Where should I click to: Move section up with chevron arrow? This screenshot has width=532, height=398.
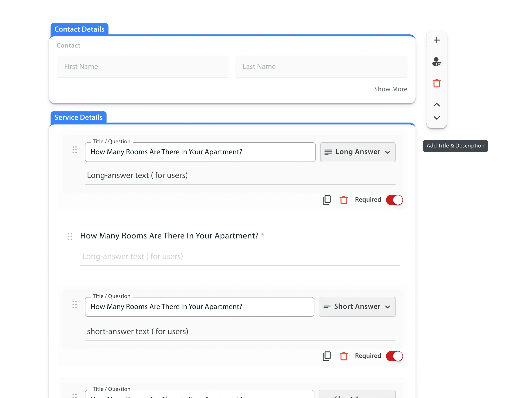coord(437,105)
